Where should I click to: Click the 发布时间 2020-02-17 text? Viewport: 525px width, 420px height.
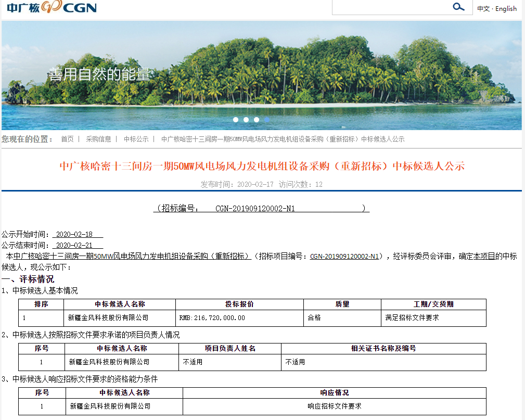(x=237, y=184)
